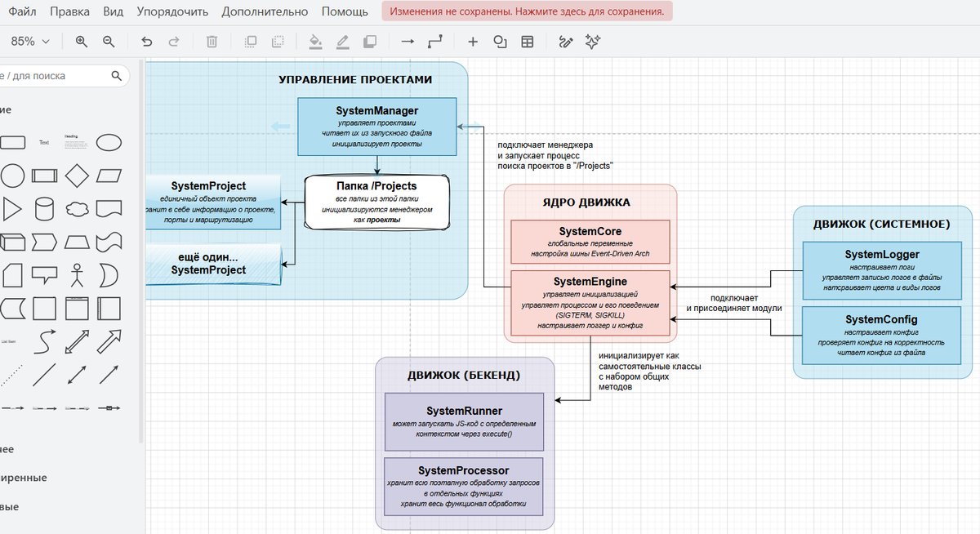Open the Помощь menu
This screenshot has width=980, height=534.
coord(345,11)
